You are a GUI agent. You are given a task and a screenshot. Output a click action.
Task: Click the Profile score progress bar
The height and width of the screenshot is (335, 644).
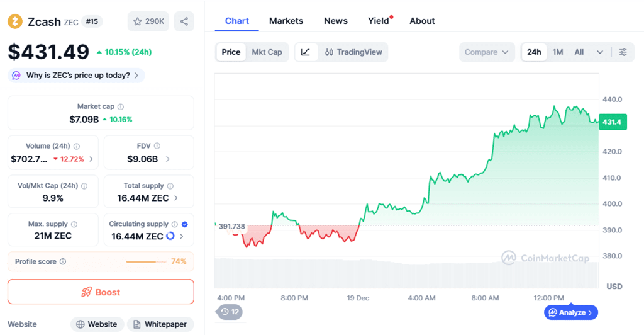tap(146, 261)
